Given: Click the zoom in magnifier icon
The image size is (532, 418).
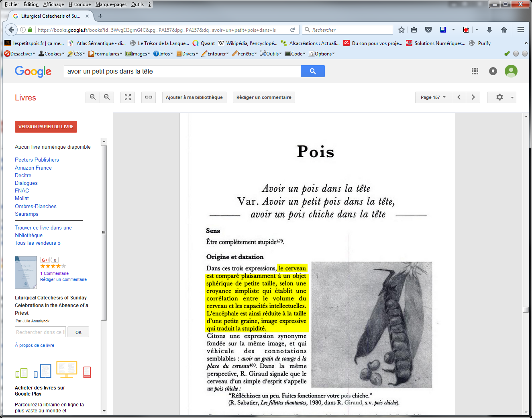Looking at the screenshot, I should pos(93,97).
